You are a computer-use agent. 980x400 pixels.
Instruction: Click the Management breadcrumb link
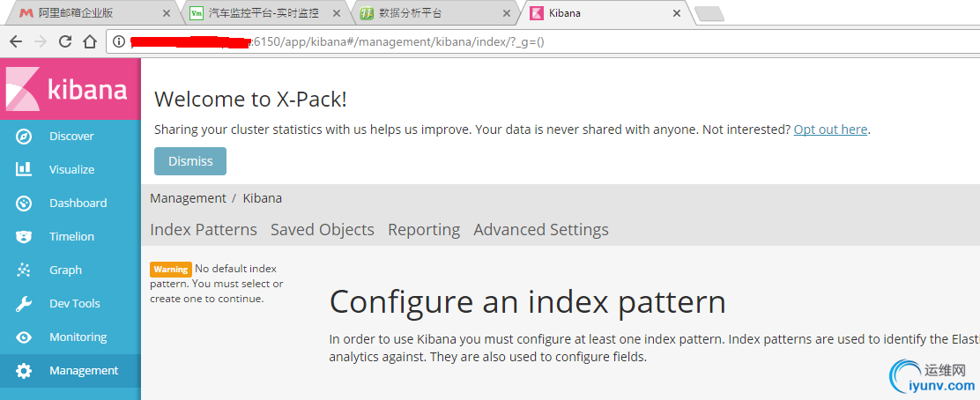[188, 198]
